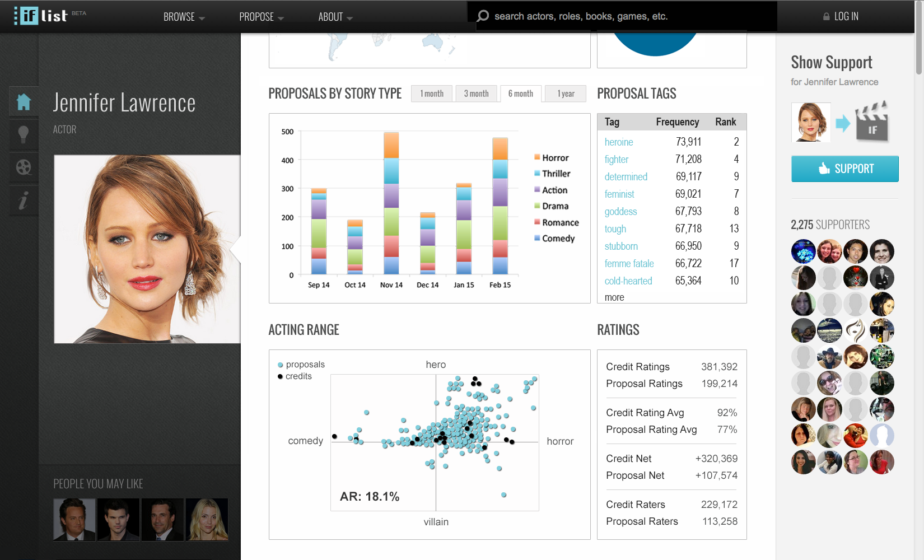Switch chart range to 3 month
The height and width of the screenshot is (560, 924).
476,94
